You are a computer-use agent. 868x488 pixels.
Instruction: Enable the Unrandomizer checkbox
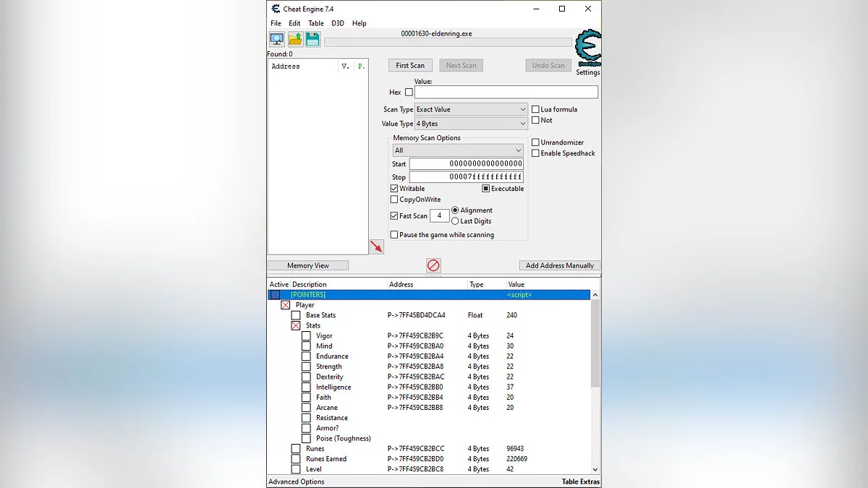(535, 142)
